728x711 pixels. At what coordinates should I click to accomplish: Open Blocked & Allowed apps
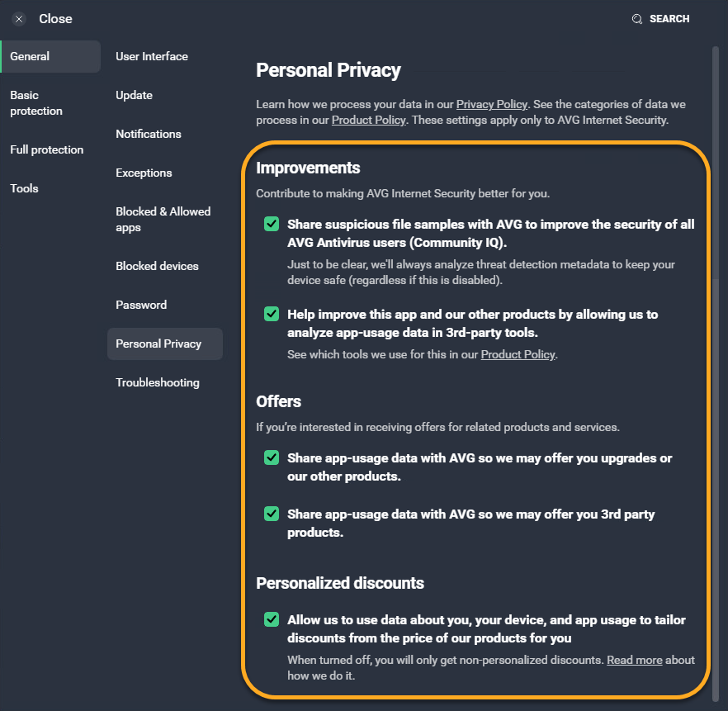click(x=163, y=220)
